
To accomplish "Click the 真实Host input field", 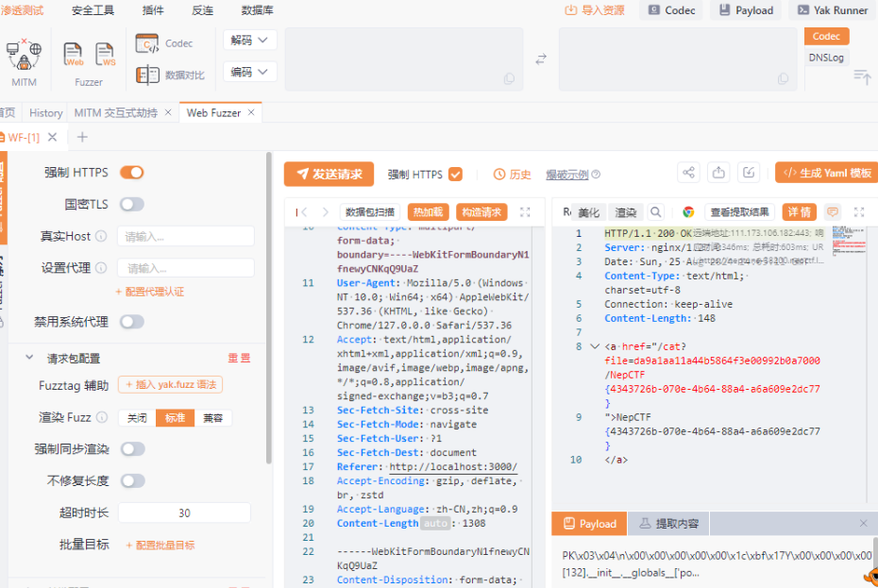I will (185, 236).
